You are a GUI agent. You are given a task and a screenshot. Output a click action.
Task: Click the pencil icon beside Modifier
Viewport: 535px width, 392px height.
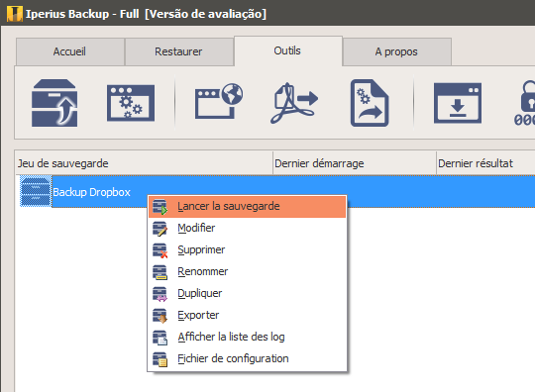point(160,229)
